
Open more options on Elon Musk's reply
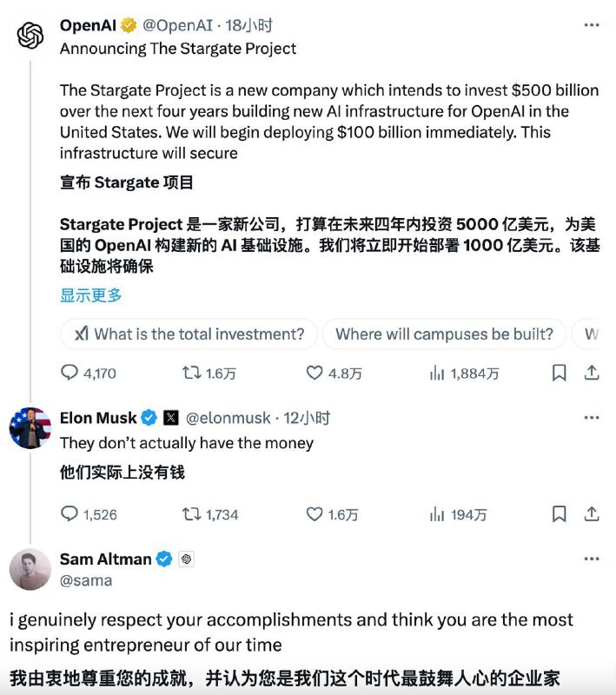point(590,418)
